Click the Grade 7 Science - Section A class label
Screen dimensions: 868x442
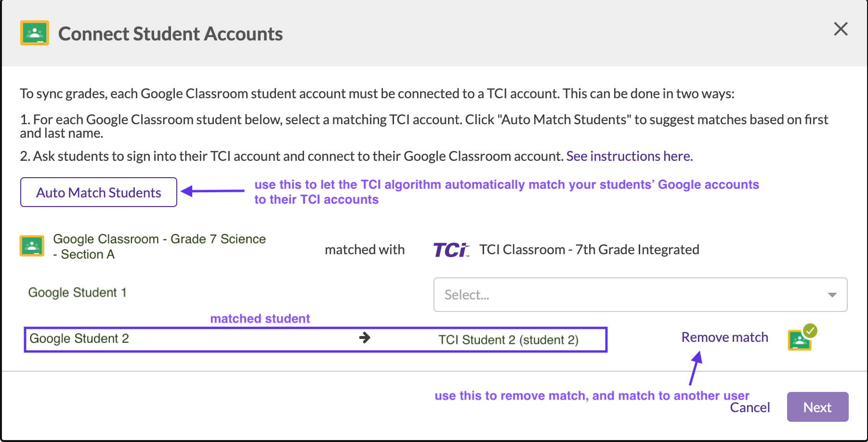pyautogui.click(x=159, y=246)
